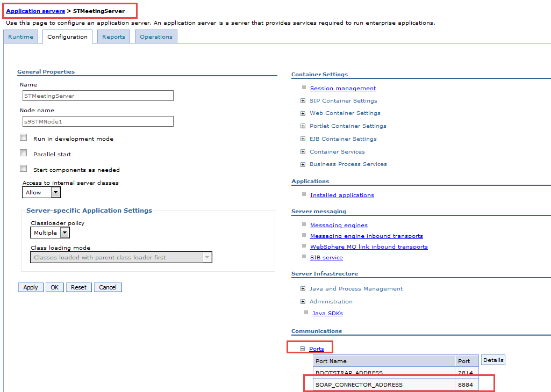Expand Container Services plus icon
551x392 pixels.
pyautogui.click(x=304, y=152)
